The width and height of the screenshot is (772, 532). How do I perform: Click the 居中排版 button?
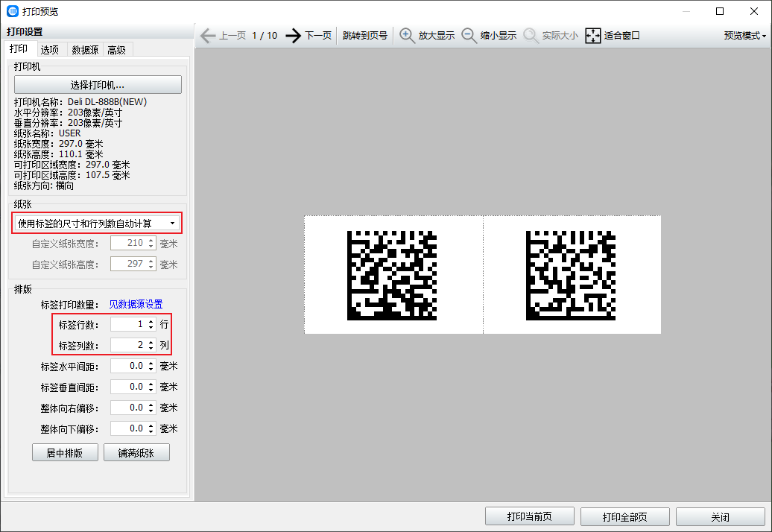click(65, 453)
